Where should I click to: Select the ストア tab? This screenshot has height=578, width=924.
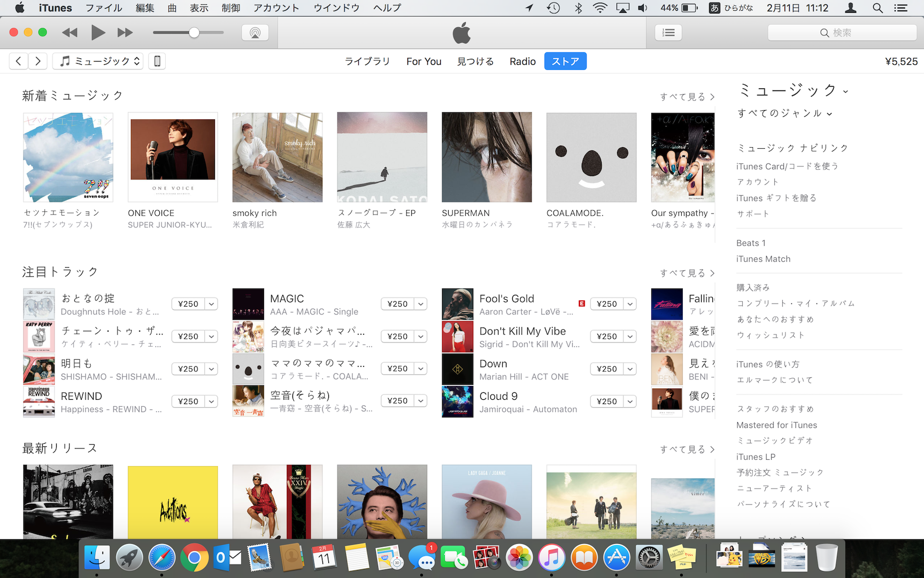pos(565,61)
